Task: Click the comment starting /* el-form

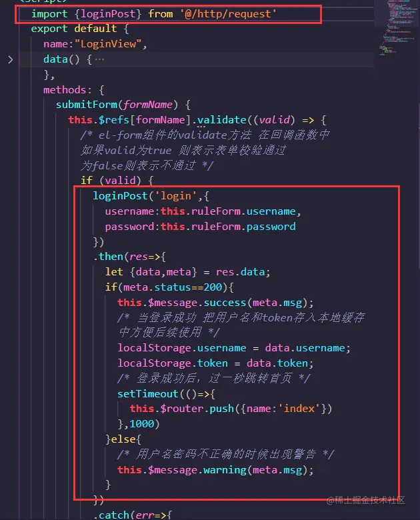Action: pos(205,135)
